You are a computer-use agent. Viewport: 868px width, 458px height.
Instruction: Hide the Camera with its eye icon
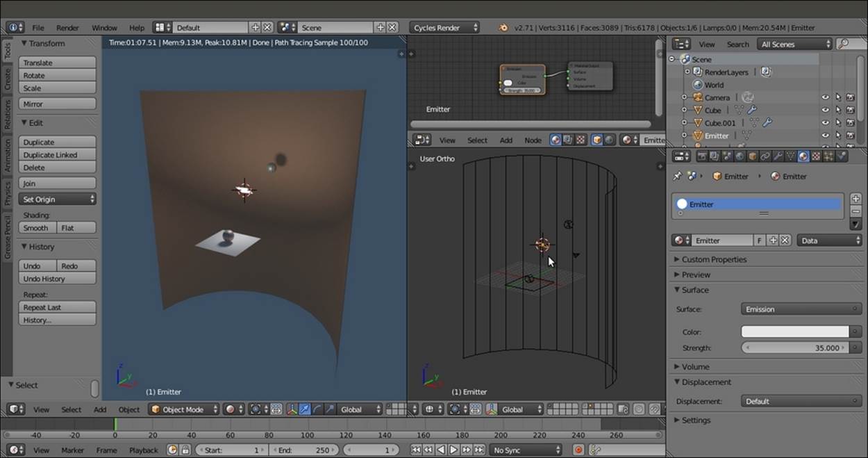point(825,97)
